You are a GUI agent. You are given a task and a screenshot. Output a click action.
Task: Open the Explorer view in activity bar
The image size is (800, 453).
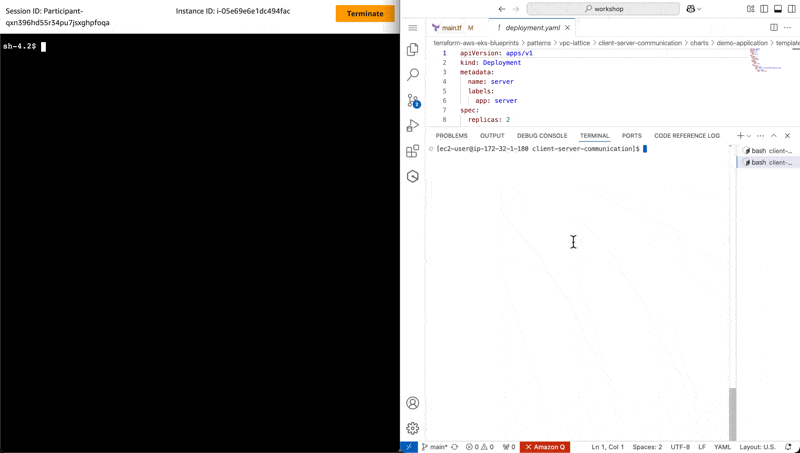[413, 49]
